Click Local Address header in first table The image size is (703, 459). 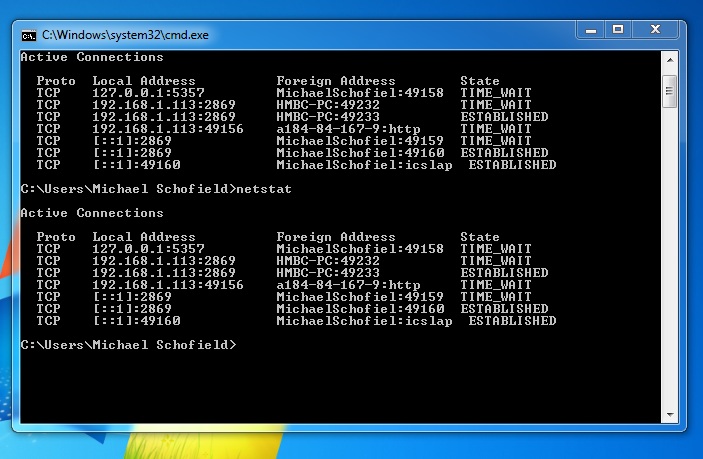(x=144, y=81)
